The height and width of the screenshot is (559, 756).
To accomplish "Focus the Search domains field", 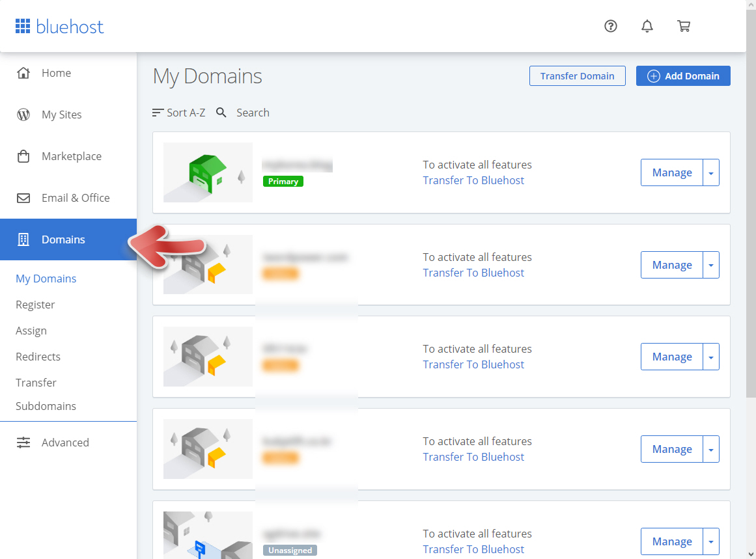I will click(253, 113).
